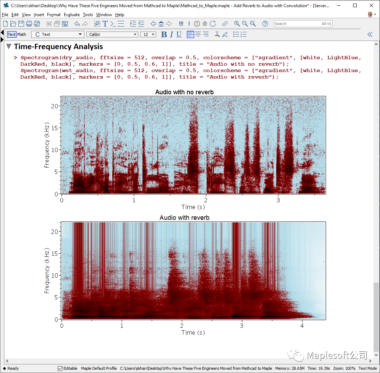This screenshot has width=380, height=373.
Task: Execute selection with the single exclamation icon
Action: click(189, 24)
